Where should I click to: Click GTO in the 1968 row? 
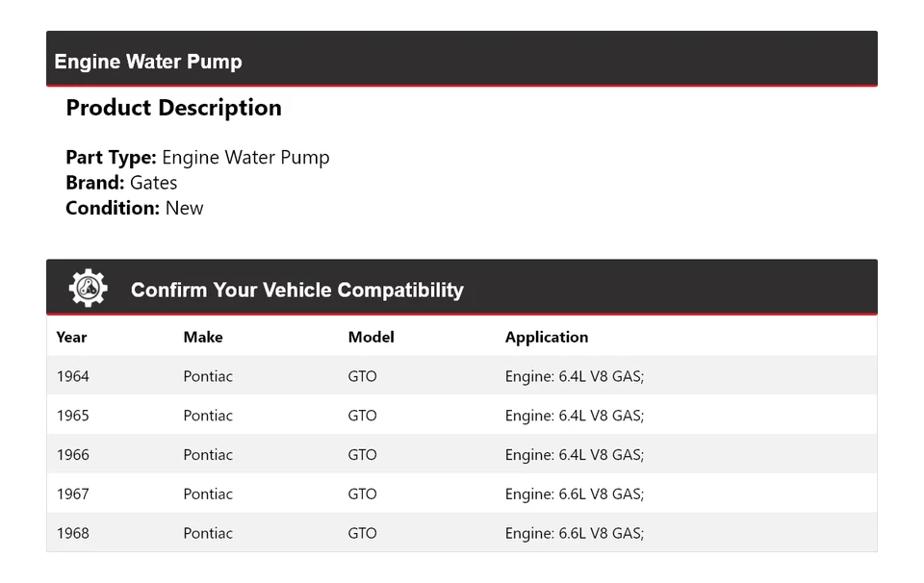point(362,534)
